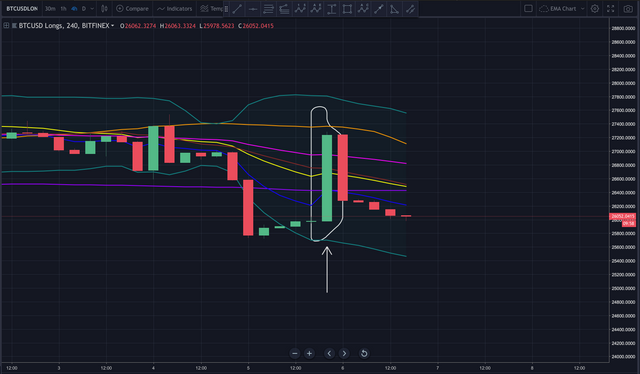Viewport: 640px width, 374px height.
Task: Click the cloud save icon
Action: click(544, 9)
